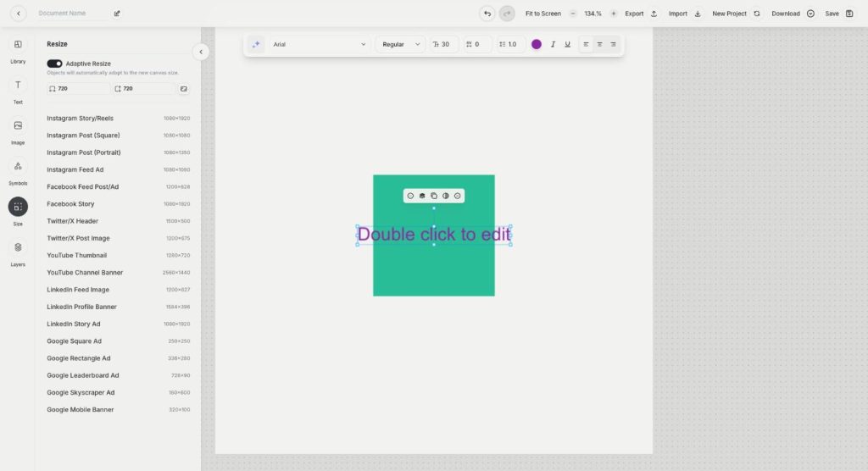Collapse the Resize side panel
Image resolution: width=868 pixels, height=471 pixels.
[x=201, y=52]
